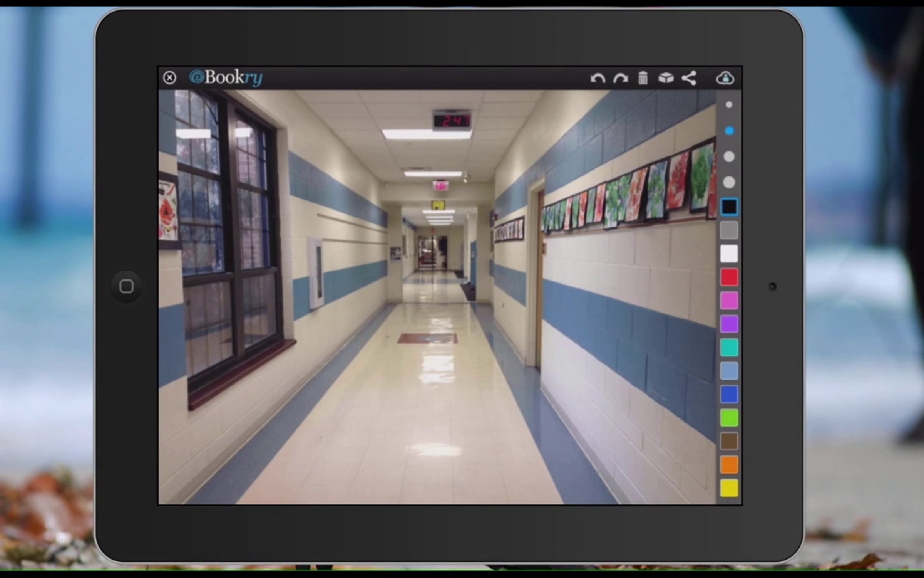Tap the trash can delete icon
The height and width of the screenshot is (578, 924).
[x=643, y=78]
